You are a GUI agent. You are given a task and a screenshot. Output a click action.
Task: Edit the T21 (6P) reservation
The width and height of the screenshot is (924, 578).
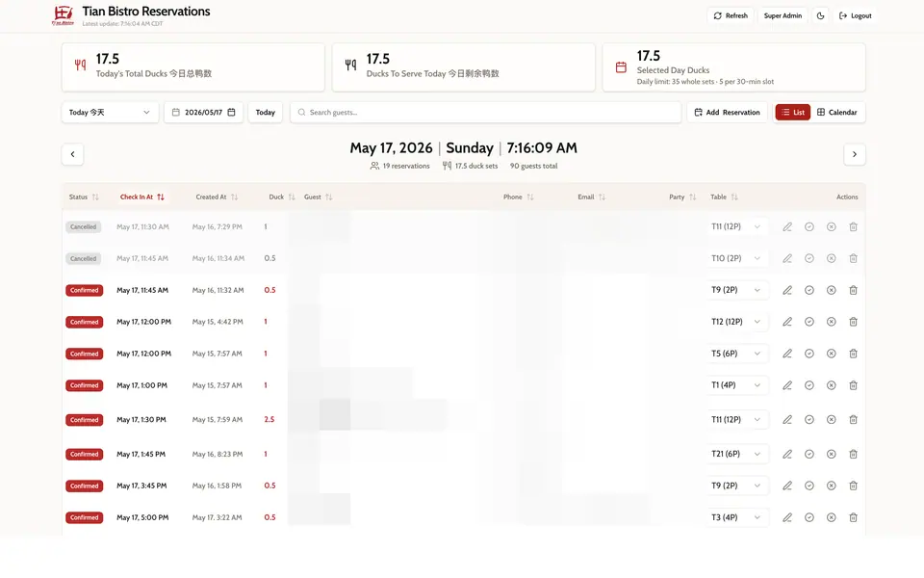pyautogui.click(x=787, y=454)
